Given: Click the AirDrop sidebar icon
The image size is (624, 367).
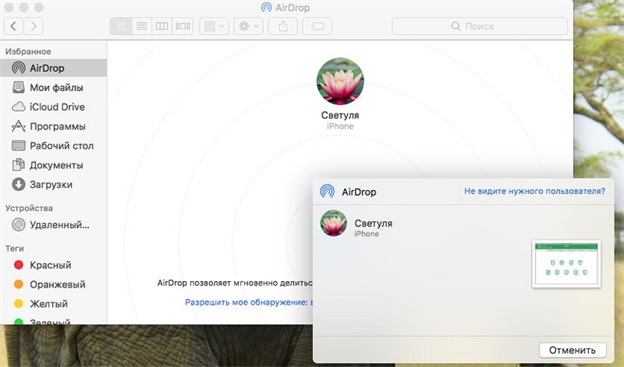Looking at the screenshot, I should click(18, 68).
